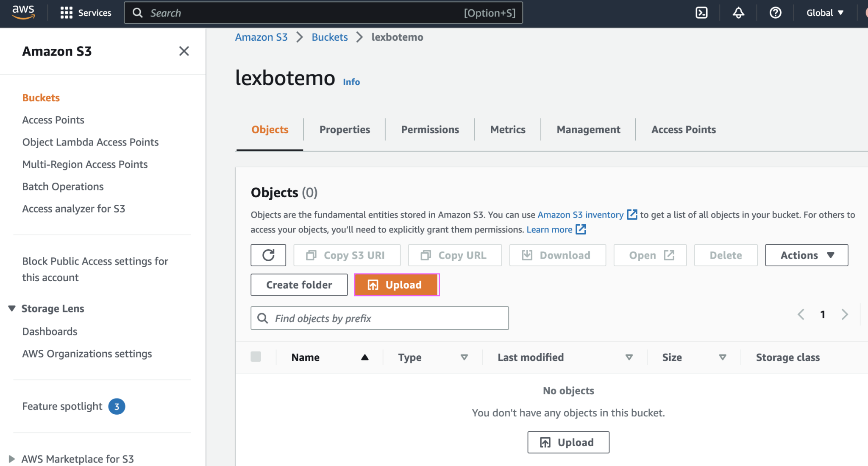This screenshot has height=466, width=868.
Task: Open the help question mark icon
Action: coord(776,12)
